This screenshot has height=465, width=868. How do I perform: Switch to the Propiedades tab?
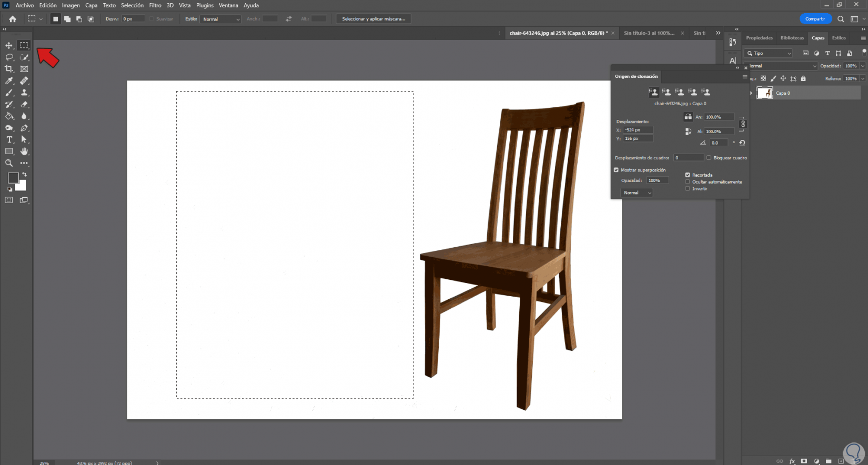click(759, 38)
